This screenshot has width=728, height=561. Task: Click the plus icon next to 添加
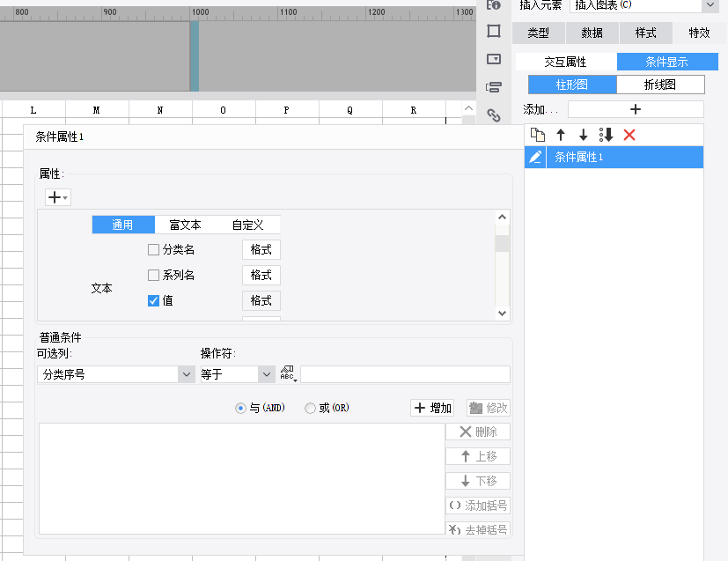[636, 109]
